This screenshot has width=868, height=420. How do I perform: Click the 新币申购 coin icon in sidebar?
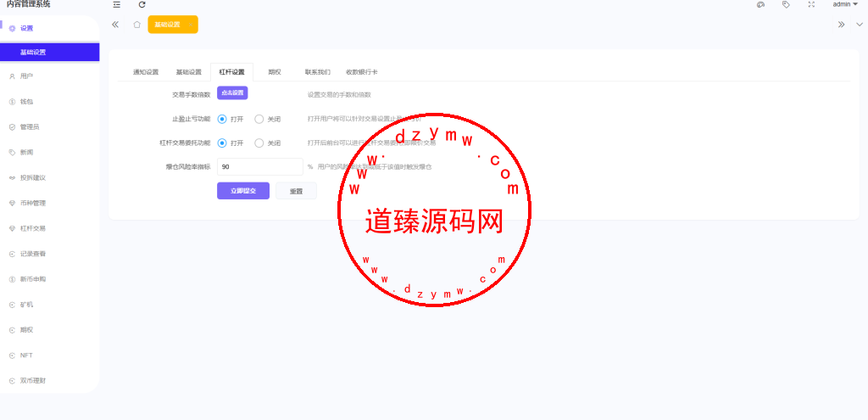pyautogui.click(x=12, y=279)
